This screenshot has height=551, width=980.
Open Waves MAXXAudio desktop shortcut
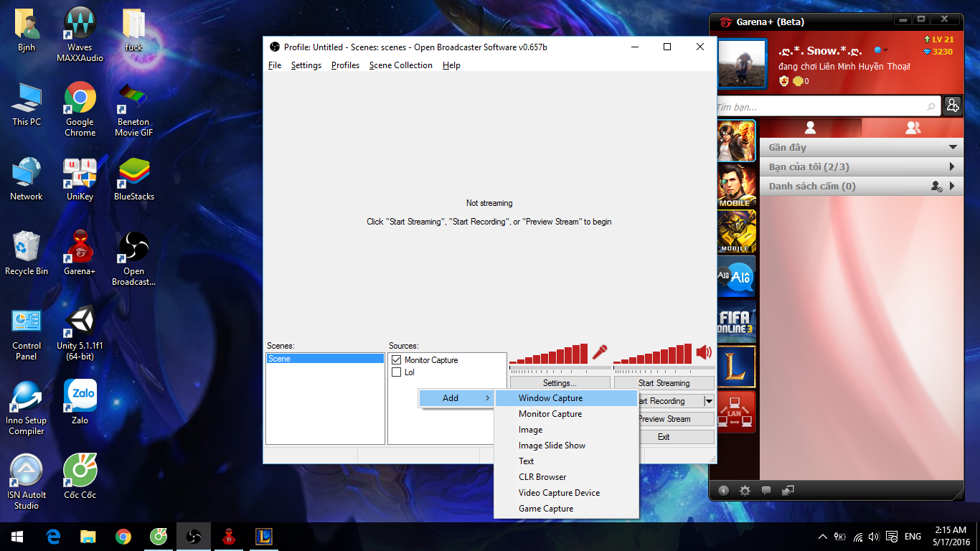pyautogui.click(x=80, y=35)
